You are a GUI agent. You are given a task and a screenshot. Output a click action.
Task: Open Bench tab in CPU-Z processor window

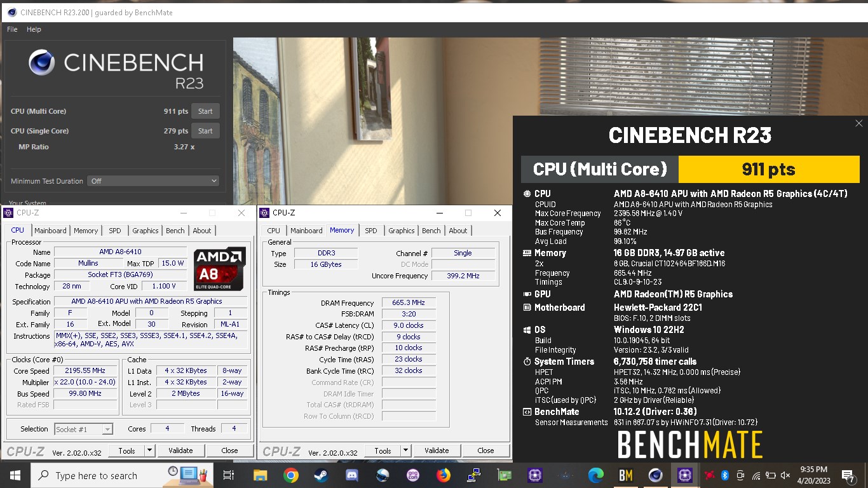pos(175,231)
